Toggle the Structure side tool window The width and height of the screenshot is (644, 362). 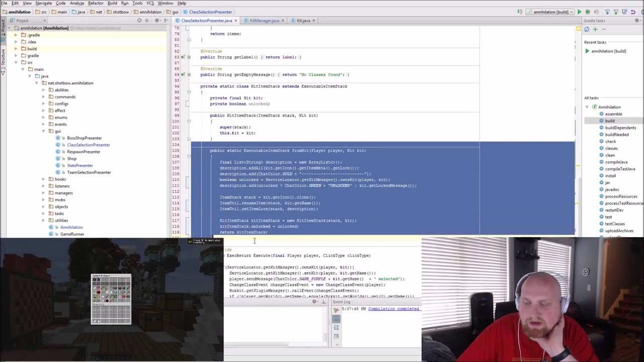click(3, 61)
